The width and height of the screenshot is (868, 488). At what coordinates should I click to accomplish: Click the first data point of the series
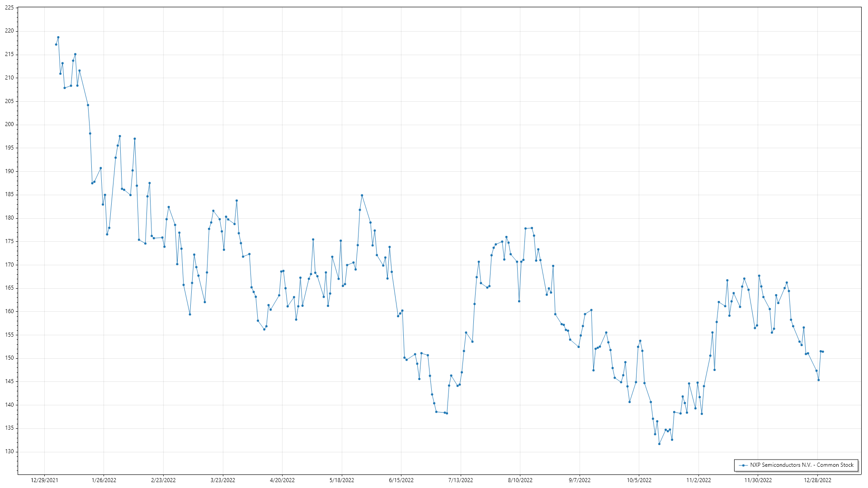coord(56,44)
